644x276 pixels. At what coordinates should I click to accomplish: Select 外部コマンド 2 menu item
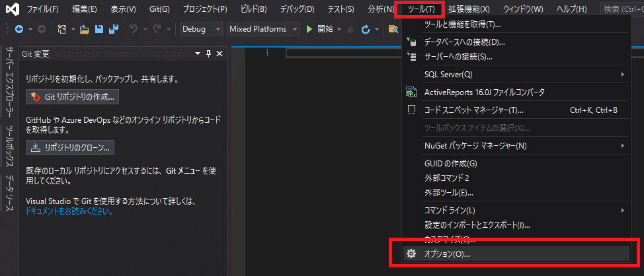(x=515, y=178)
